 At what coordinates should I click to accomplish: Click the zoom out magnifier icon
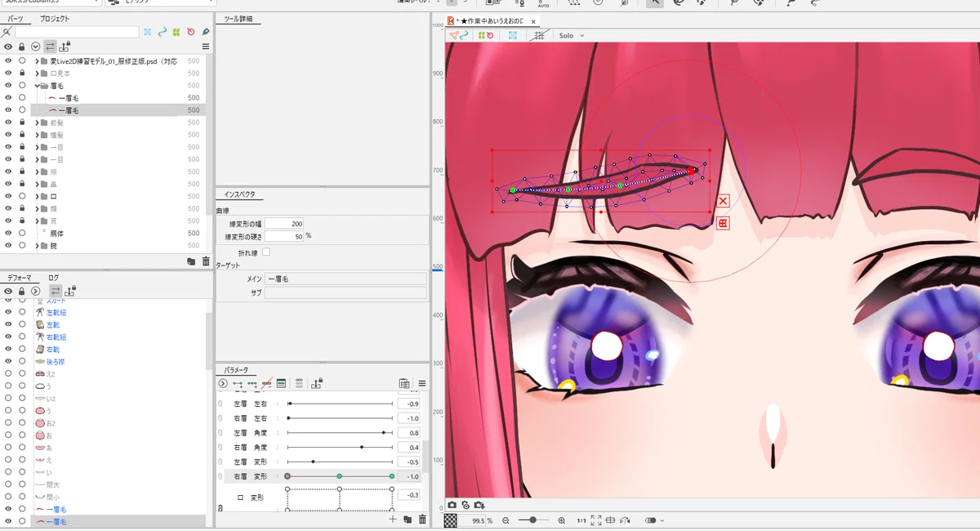506,520
